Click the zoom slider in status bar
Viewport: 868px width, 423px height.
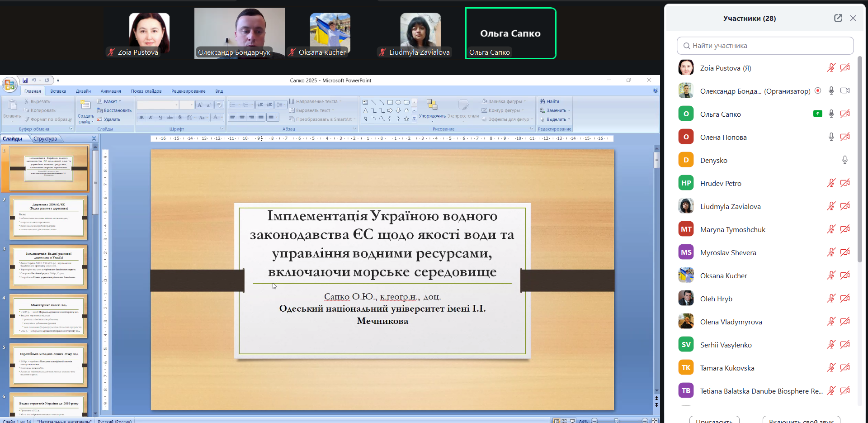point(616,421)
